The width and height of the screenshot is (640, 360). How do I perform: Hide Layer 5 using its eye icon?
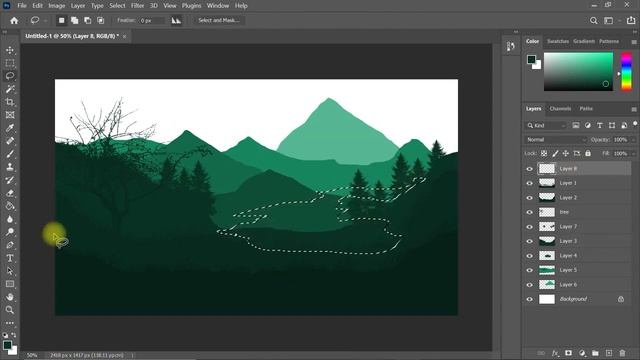529,270
